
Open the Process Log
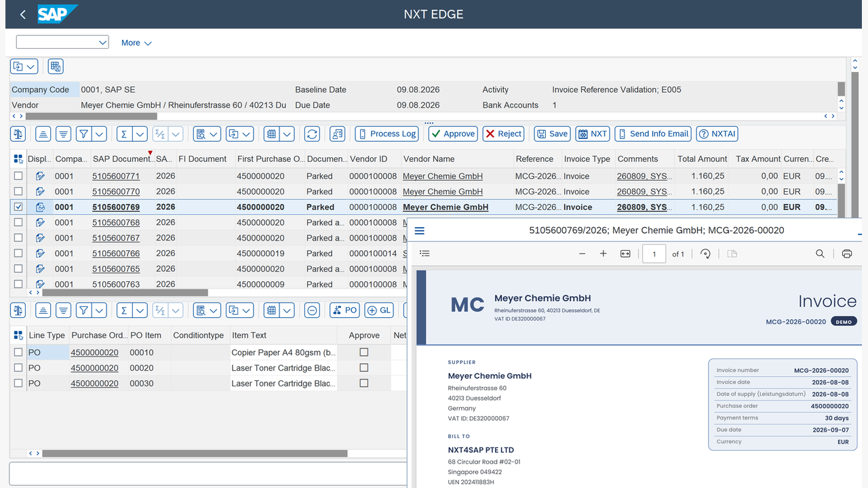[x=387, y=134]
